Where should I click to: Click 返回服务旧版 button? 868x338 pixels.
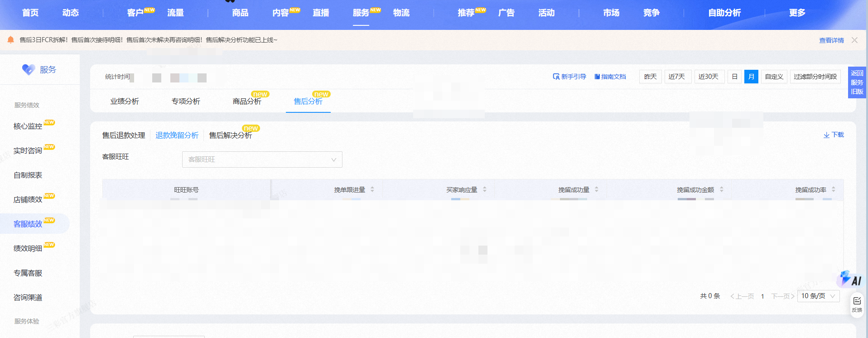(x=857, y=82)
